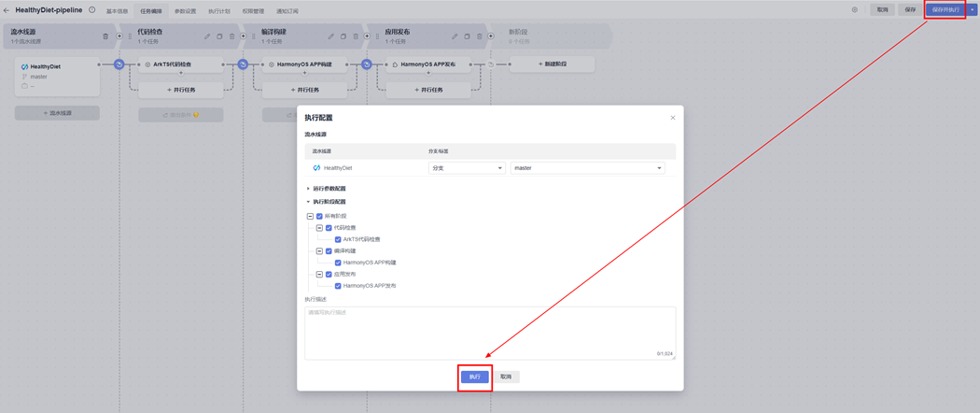
Task: Open the HealthyDiet pipeline source card
Action: point(58,76)
